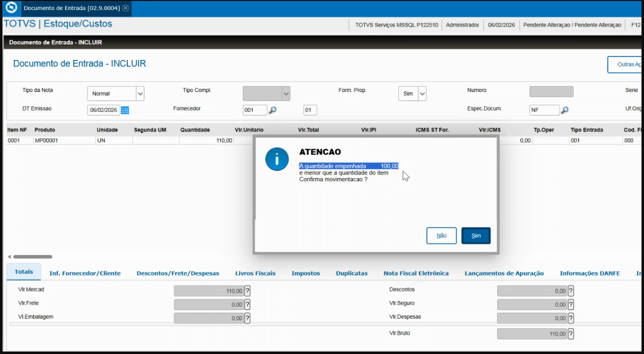Click the Numero input field
Image resolution: width=644 pixels, height=354 pixels.
pyautogui.click(x=552, y=91)
